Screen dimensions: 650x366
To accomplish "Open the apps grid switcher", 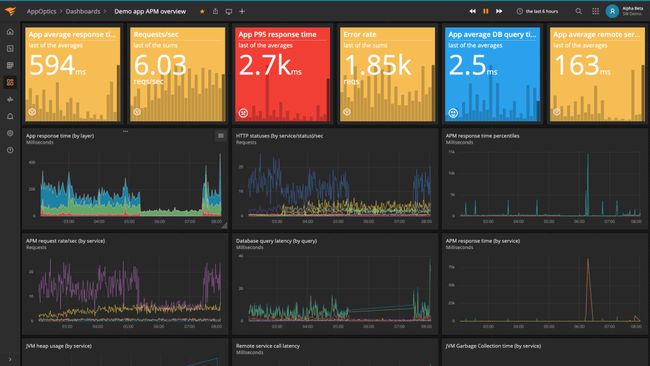I will pyautogui.click(x=596, y=11).
